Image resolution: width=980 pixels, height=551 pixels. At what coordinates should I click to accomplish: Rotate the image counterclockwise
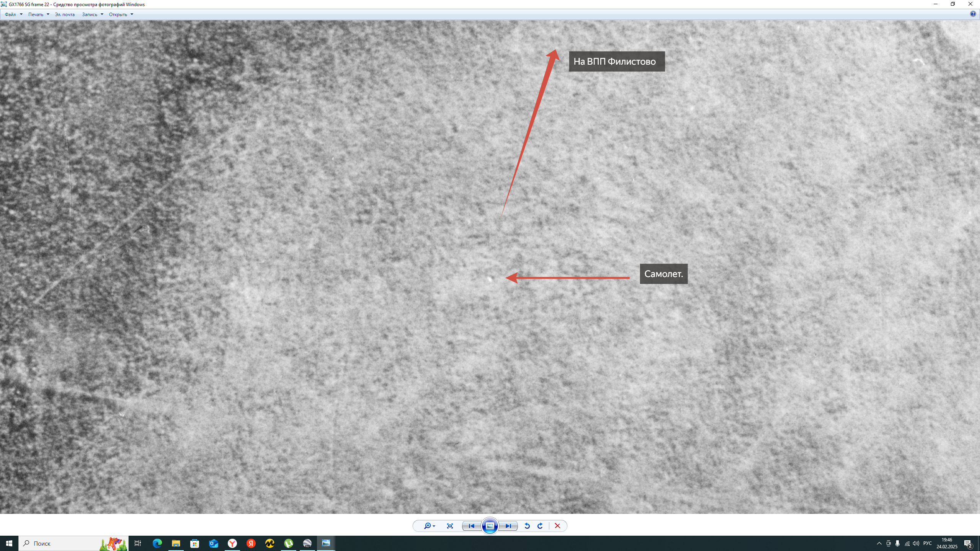point(527,526)
